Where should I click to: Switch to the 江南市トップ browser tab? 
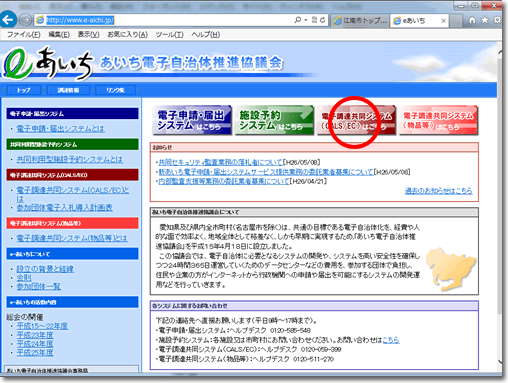point(361,20)
